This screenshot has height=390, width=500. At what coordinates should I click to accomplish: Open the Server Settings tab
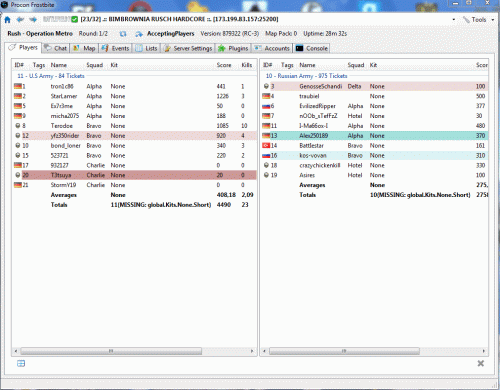click(188, 48)
